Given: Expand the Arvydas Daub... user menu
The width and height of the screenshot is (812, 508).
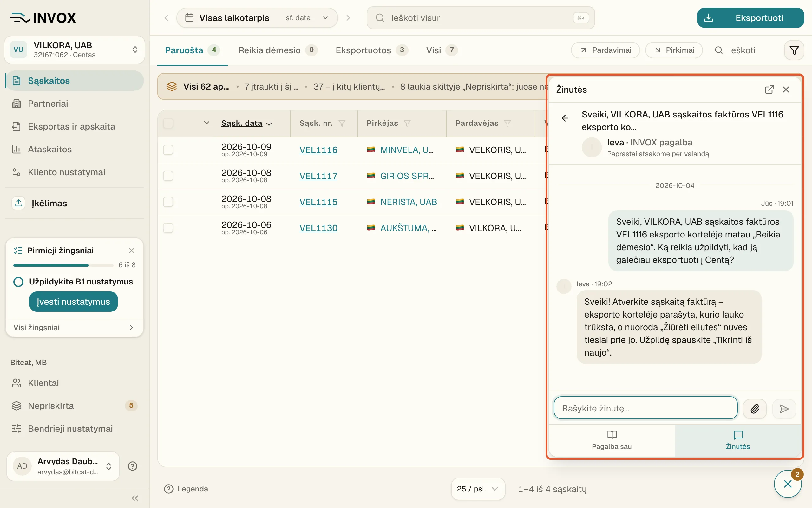Looking at the screenshot, I should pyautogui.click(x=63, y=466).
